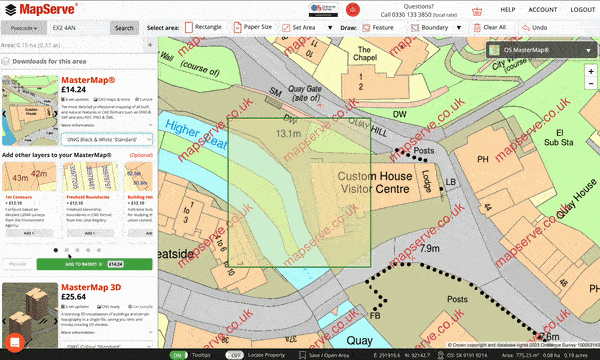Click the green ADD TO BASKET button
This screenshot has height=360, width=600.
(95, 264)
